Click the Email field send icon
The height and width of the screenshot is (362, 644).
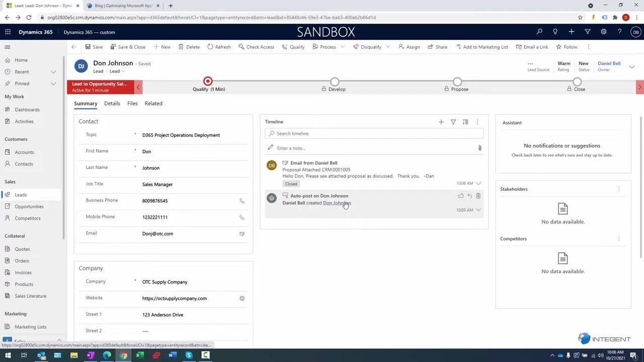242,234
